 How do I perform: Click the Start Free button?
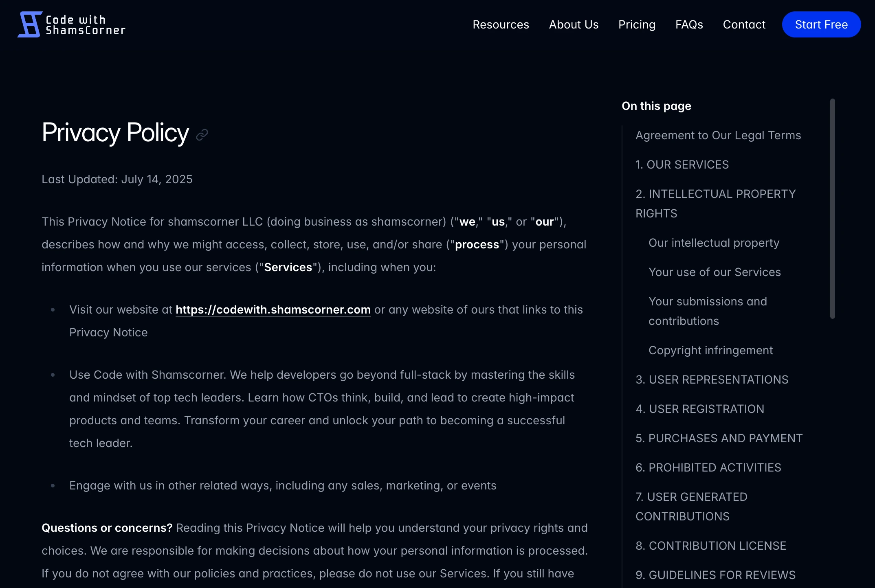pos(821,24)
